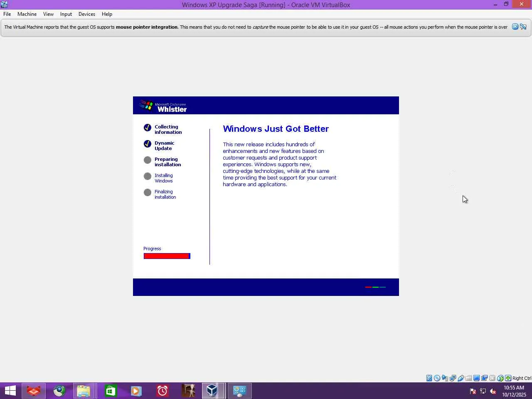Switch to the VirtualBox taskbar button
Image resolution: width=532 pixels, height=399 pixels.
[x=213, y=391]
